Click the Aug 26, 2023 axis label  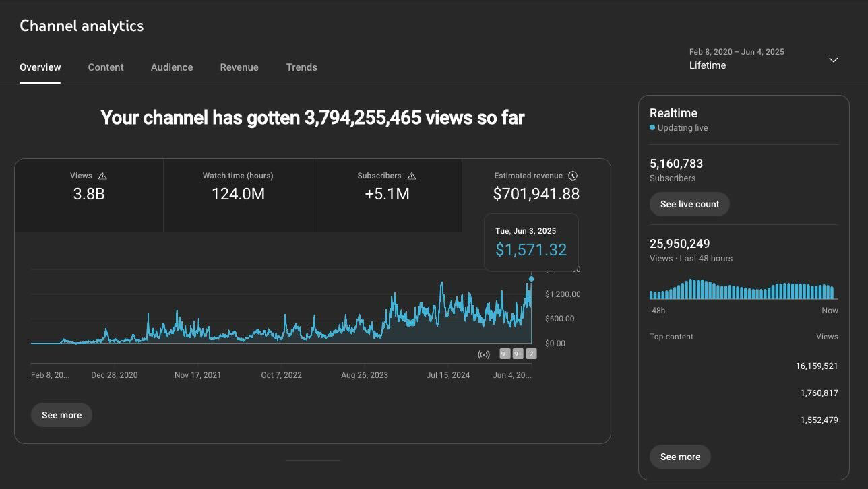(x=365, y=375)
